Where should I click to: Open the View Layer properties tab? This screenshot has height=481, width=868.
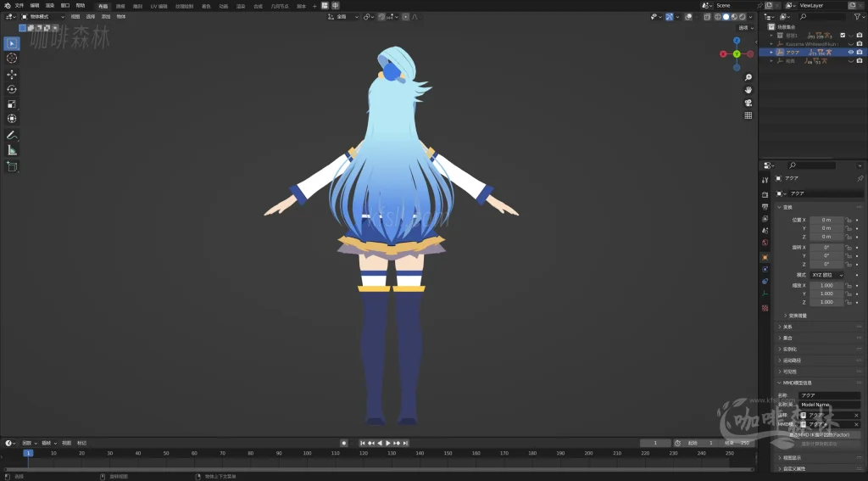(765, 219)
